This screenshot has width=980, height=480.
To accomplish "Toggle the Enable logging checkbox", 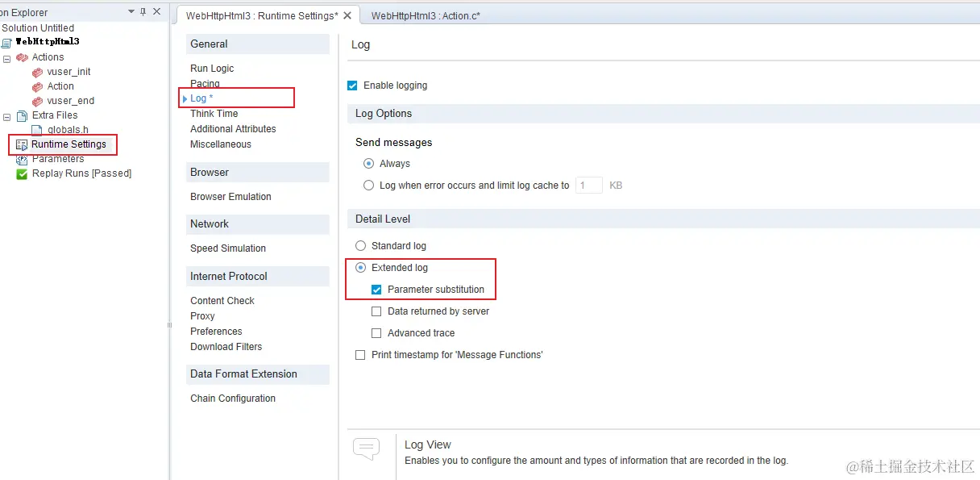I will click(352, 86).
